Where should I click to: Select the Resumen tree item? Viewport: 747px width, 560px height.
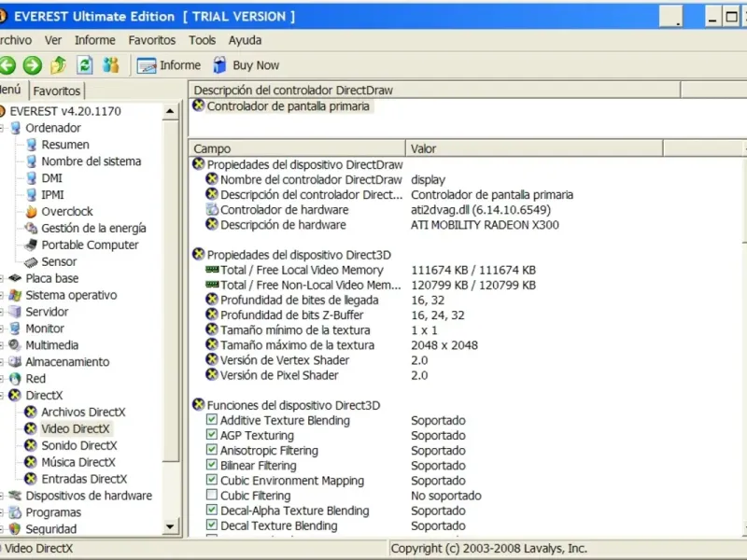coord(65,145)
